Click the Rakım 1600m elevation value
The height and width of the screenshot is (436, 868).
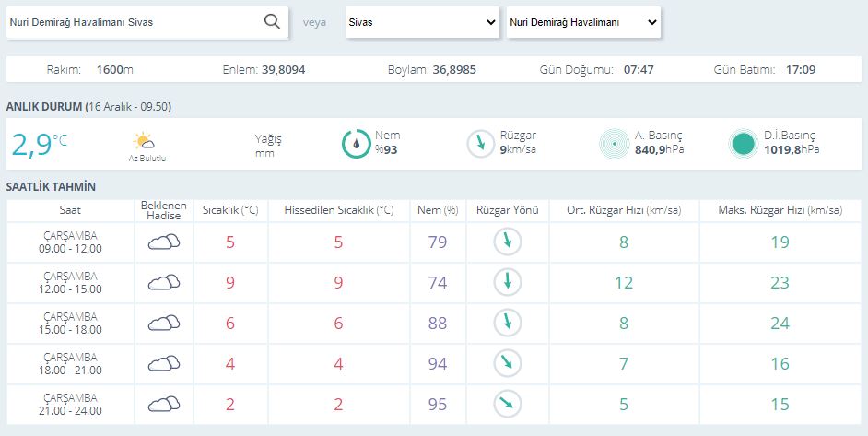[x=115, y=70]
